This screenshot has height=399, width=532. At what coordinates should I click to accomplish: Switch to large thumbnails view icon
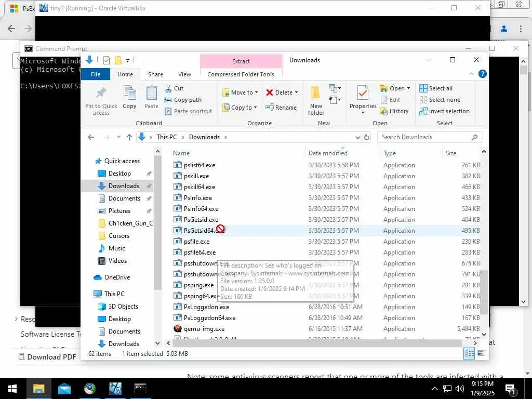coord(481,353)
